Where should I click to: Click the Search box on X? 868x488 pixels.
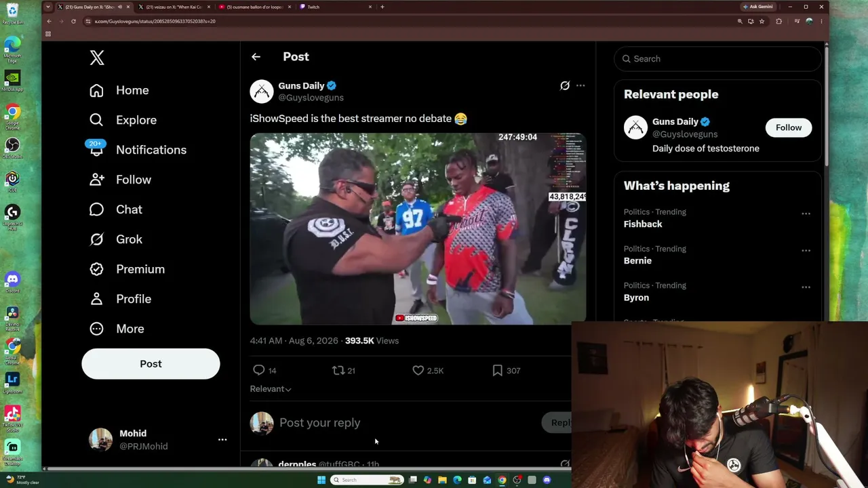717,59
